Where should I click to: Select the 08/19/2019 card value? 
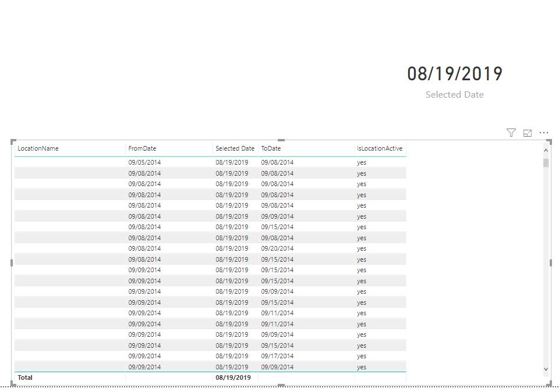pyautogui.click(x=455, y=74)
